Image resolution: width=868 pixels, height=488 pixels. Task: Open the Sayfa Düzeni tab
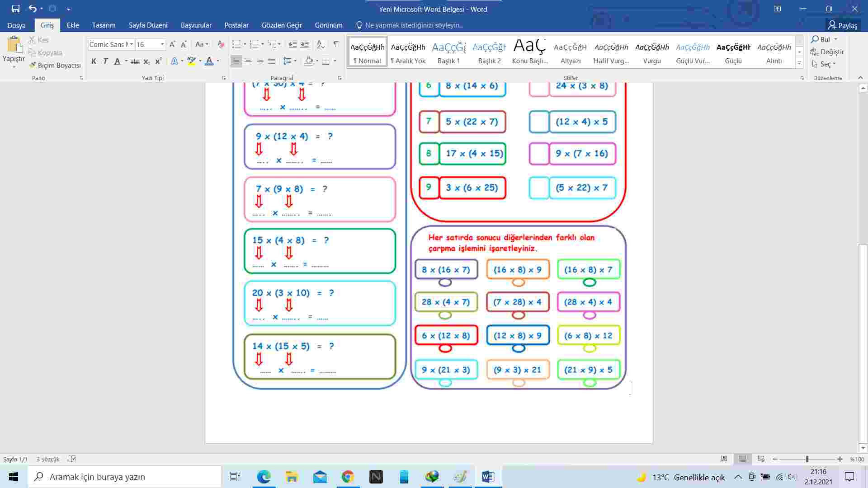click(x=148, y=25)
